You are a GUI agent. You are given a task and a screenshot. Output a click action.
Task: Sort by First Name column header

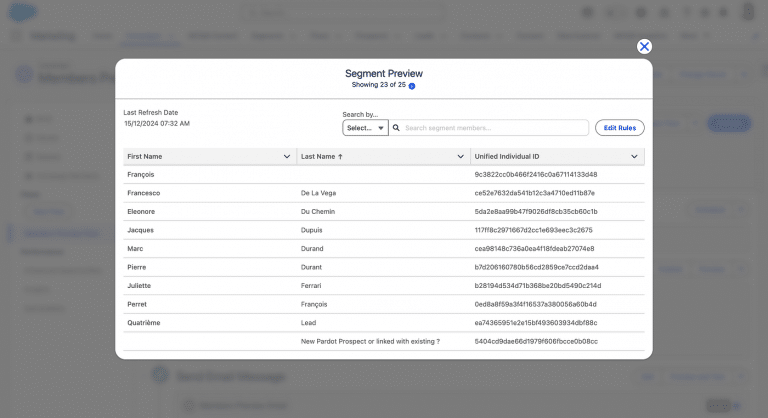point(144,157)
